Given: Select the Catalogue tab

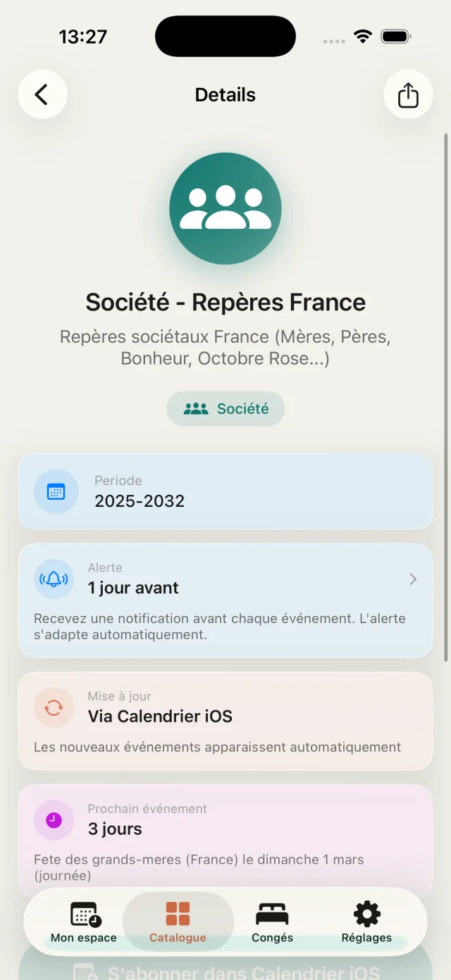Looking at the screenshot, I should pyautogui.click(x=178, y=922).
